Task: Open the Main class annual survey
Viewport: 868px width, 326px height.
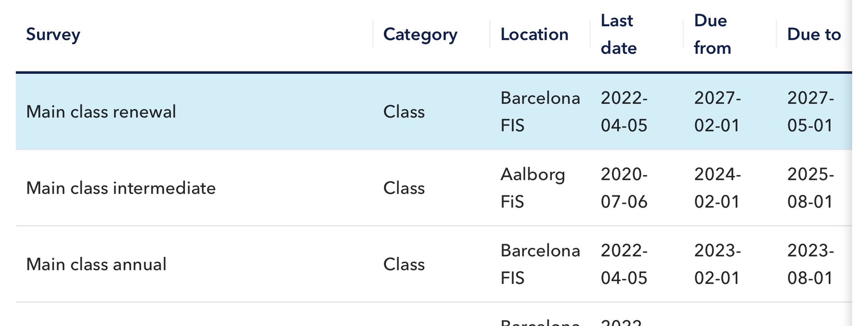Action: point(96,265)
